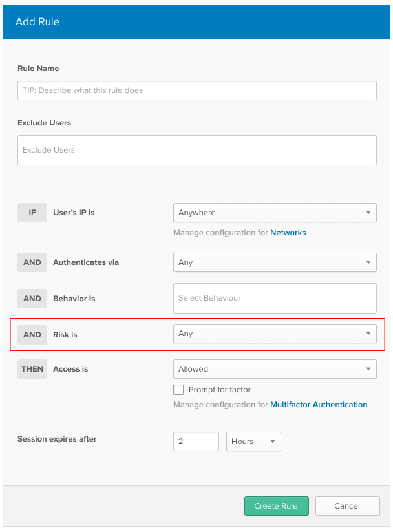Expand the Access is dropdown showing Allowed
The height and width of the screenshot is (532, 393).
(275, 369)
